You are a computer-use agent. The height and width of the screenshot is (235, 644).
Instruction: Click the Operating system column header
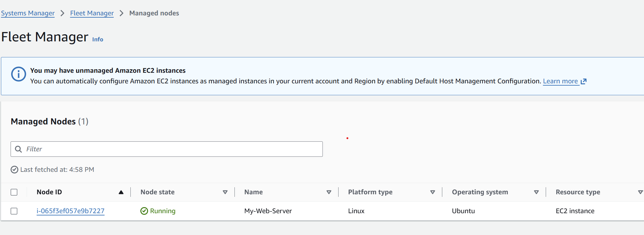tap(480, 192)
